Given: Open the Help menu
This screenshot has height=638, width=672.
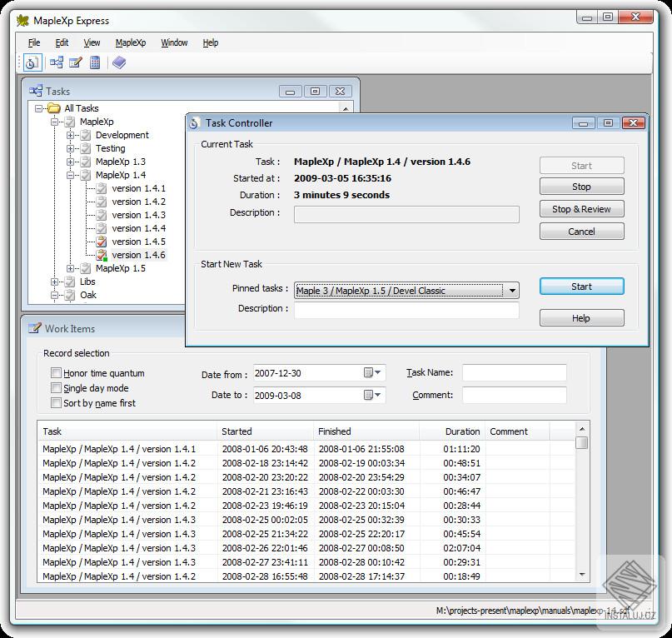Looking at the screenshot, I should [x=211, y=42].
